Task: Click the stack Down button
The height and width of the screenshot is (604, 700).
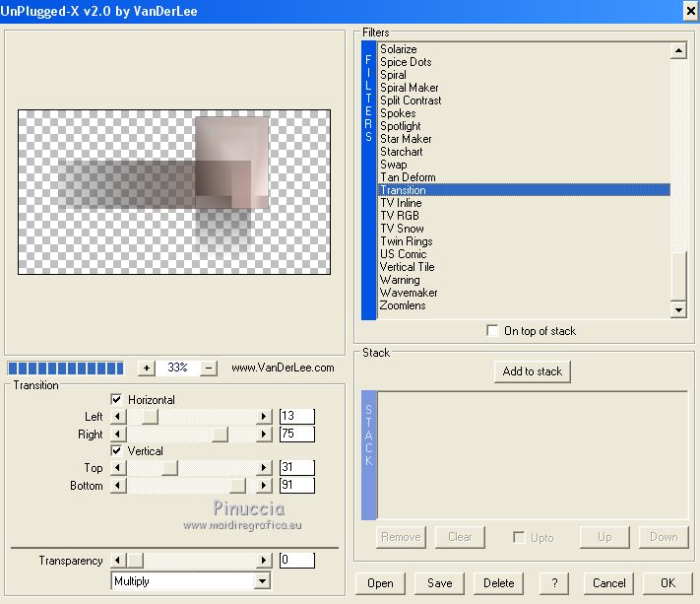Action: 664,537
